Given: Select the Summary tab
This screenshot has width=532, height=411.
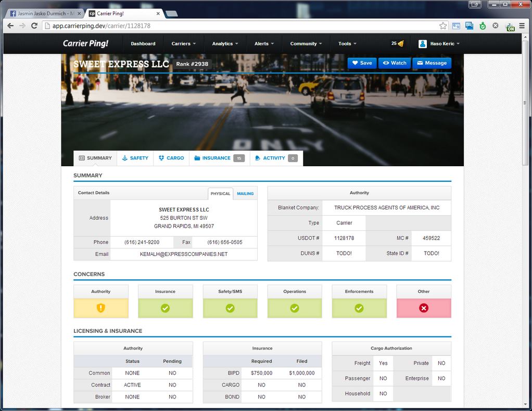Looking at the screenshot, I should 95,158.
